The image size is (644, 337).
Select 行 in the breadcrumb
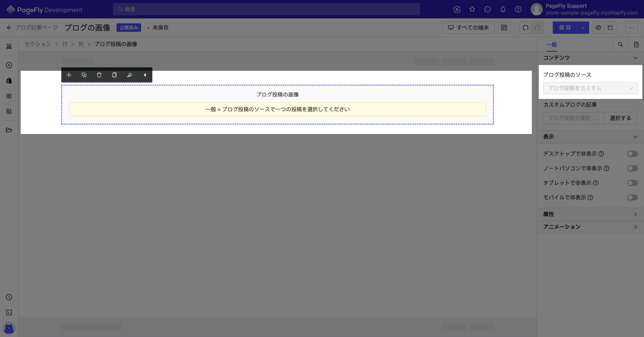[65, 44]
